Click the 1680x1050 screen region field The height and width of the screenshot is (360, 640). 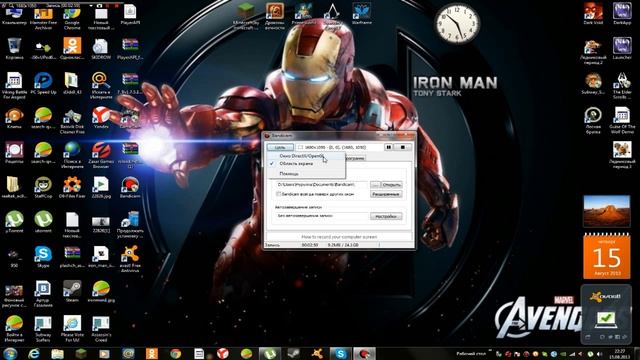339,147
